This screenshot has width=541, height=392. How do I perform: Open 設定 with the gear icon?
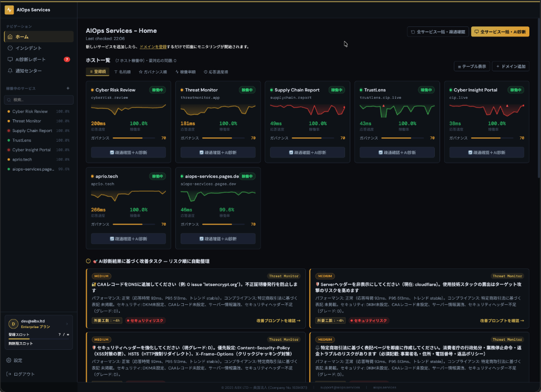(8, 360)
